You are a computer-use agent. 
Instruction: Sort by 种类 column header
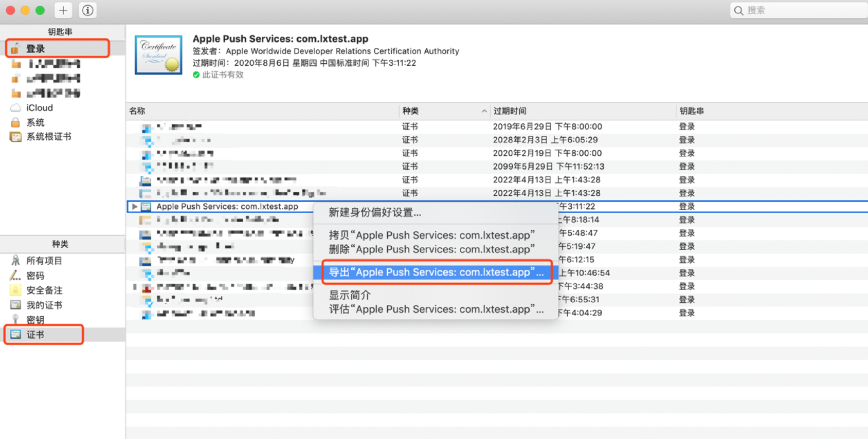pos(444,111)
